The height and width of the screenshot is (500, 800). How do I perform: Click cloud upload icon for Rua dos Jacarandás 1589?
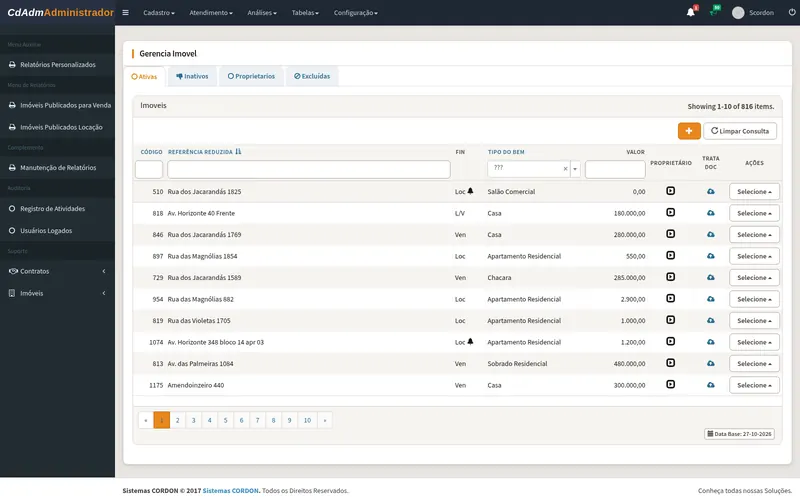click(711, 278)
